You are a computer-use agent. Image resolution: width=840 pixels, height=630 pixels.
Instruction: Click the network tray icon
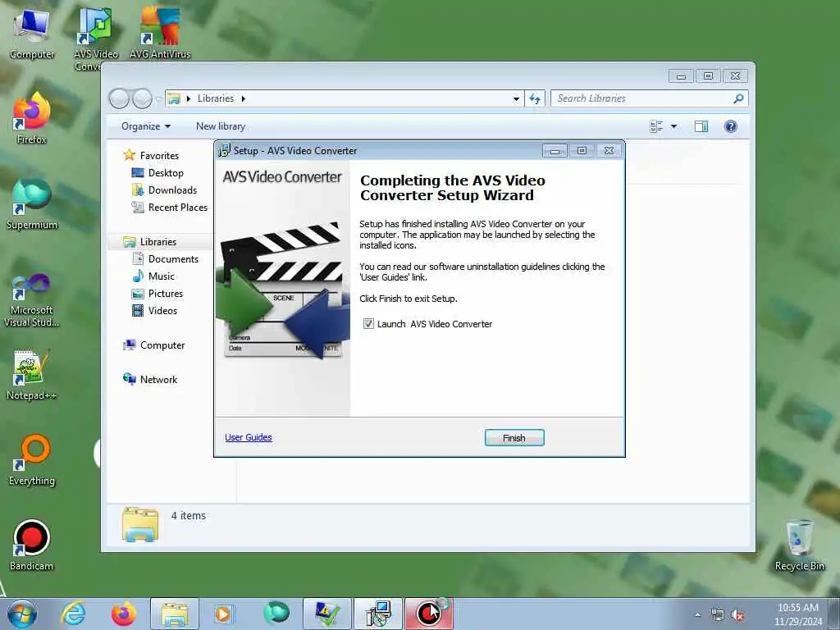pos(717,615)
